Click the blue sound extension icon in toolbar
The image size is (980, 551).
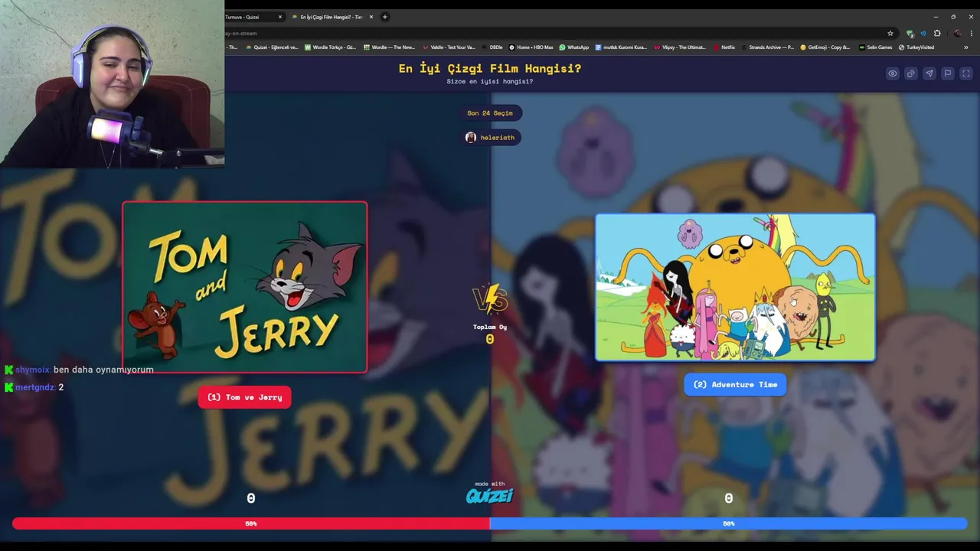point(923,34)
